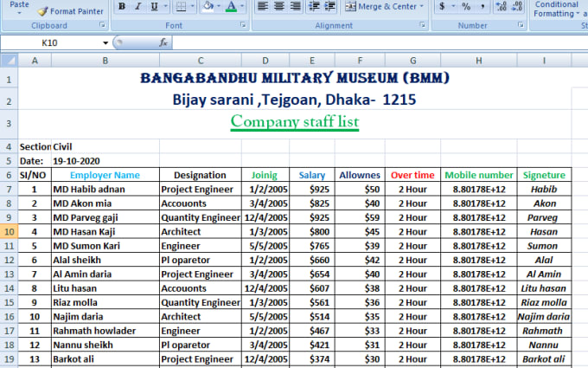Screen dimensions: 588x368
Task: Select cell Barkot ali name
Action: coord(105,359)
